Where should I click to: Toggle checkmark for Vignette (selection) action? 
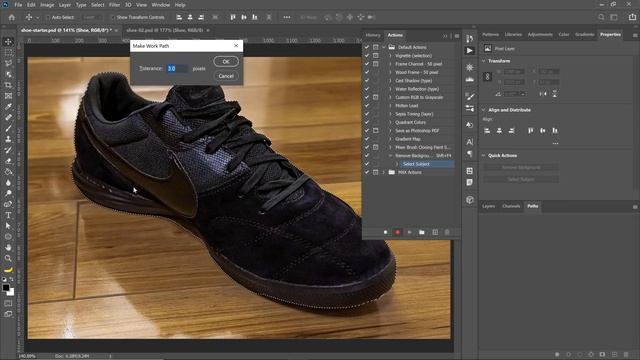click(x=367, y=56)
